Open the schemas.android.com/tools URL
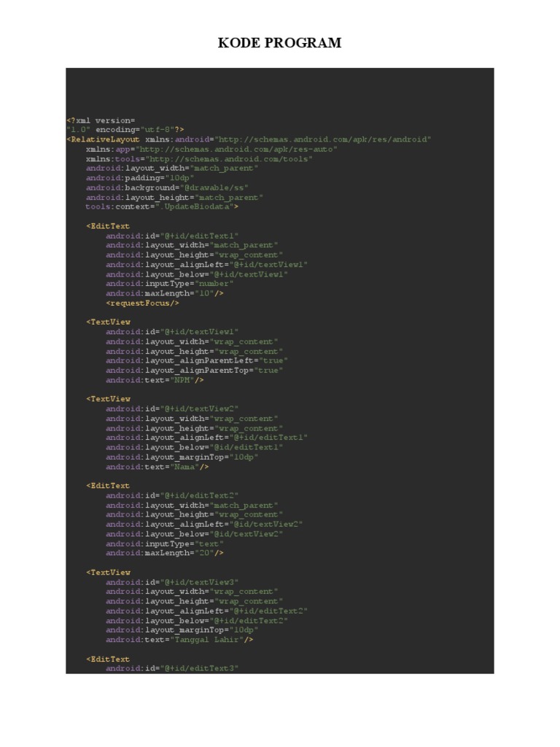The height and width of the screenshot is (747, 560). click(x=230, y=158)
